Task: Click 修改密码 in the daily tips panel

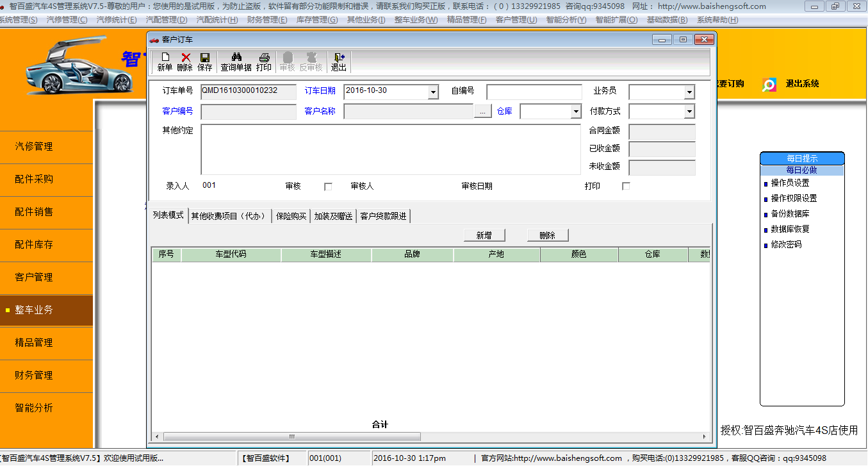Action: (x=786, y=245)
